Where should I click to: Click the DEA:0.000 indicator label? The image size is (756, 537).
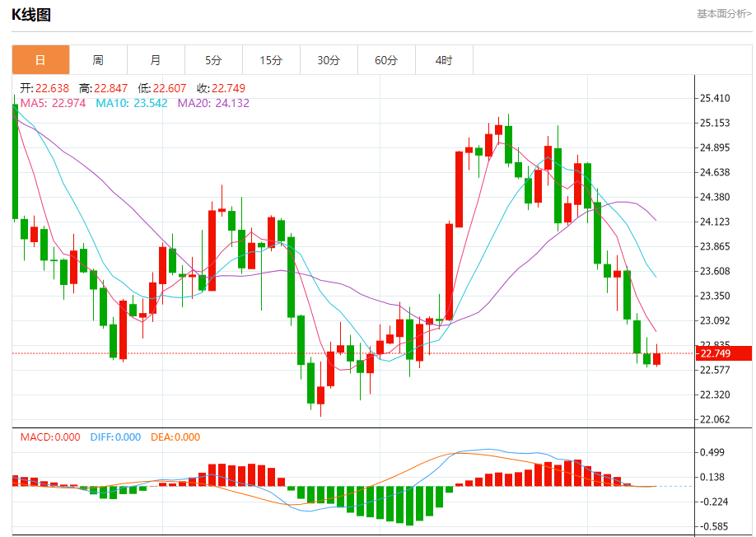point(175,437)
